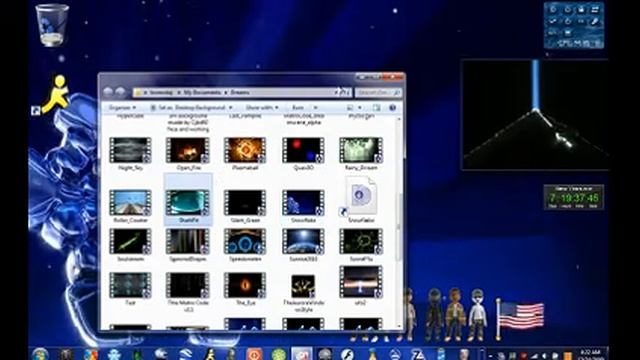Image resolution: width=640 pixels, height=360 pixels.
Task: Select the Roller_Coaster video thumbnail
Action: point(130,203)
